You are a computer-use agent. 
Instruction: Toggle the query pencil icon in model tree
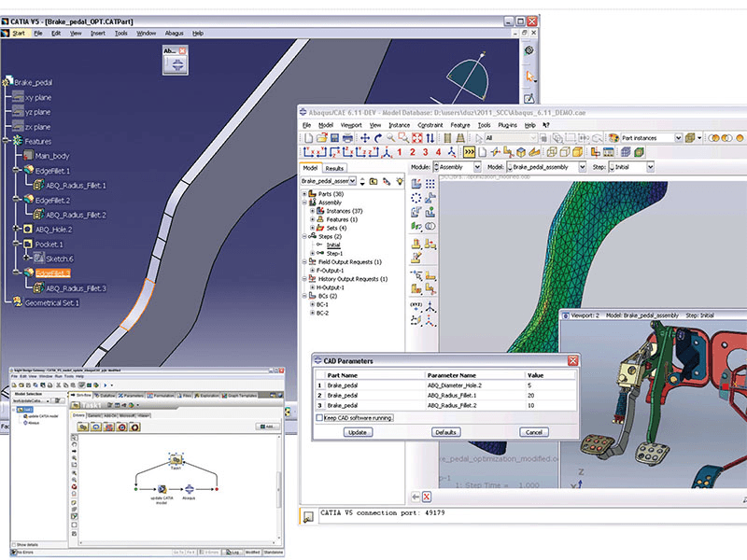click(x=387, y=181)
